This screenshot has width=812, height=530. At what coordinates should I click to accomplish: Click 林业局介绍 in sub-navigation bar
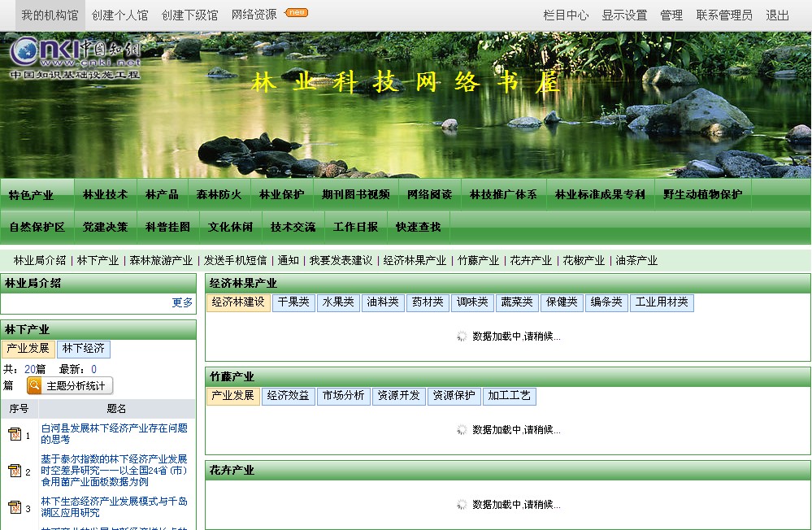[40, 260]
